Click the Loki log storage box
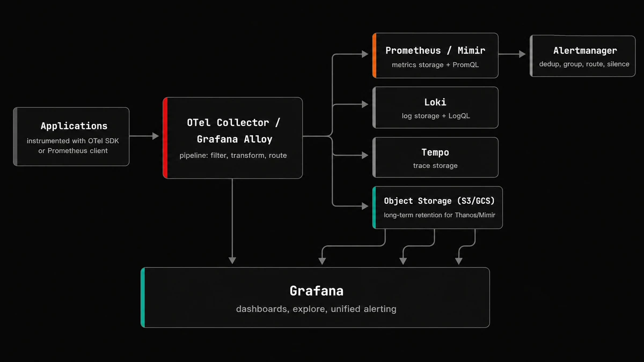 pos(435,108)
